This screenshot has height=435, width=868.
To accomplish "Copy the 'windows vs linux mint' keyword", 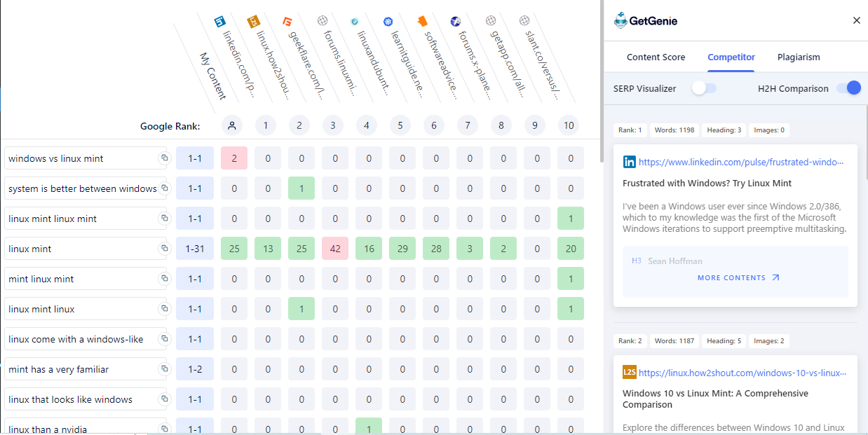I will [x=164, y=158].
